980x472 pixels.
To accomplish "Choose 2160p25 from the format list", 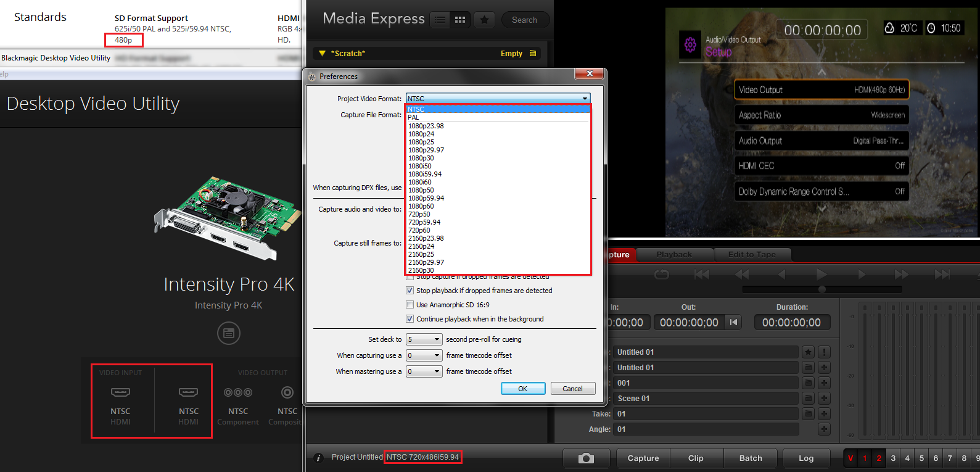I will [x=498, y=254].
